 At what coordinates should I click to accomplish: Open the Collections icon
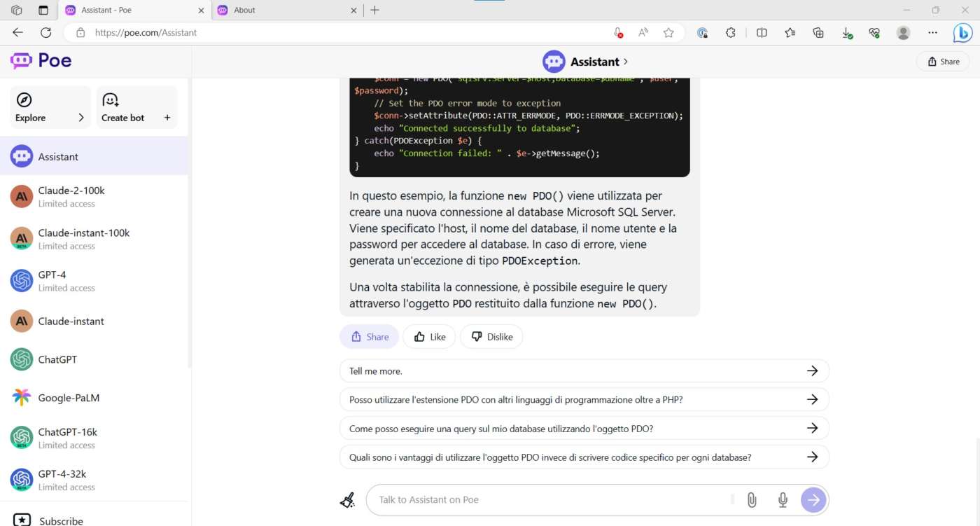(818, 32)
